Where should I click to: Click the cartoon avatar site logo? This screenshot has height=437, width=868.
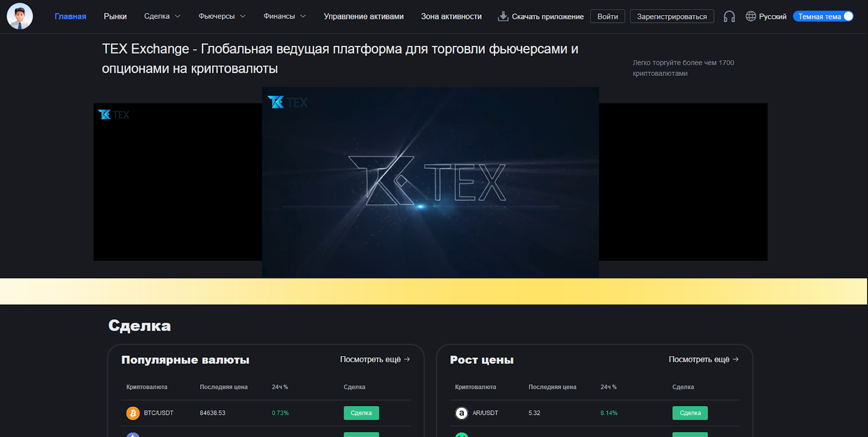point(20,16)
